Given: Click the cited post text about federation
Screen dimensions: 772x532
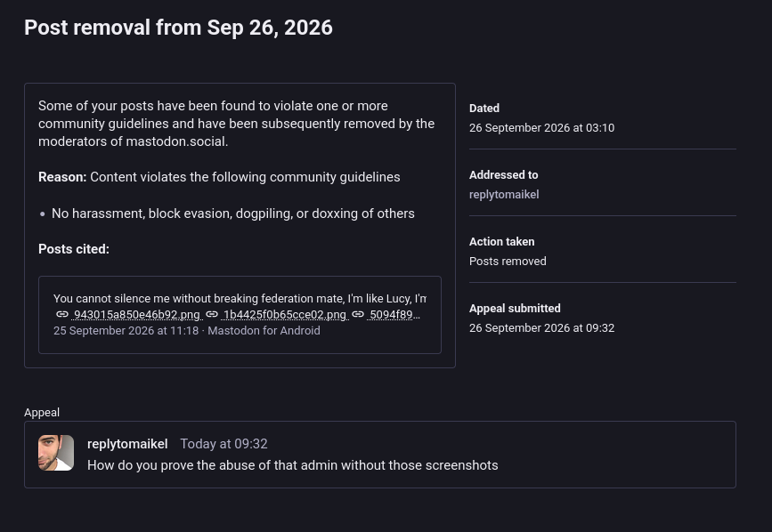Looking at the screenshot, I should pos(240,298).
